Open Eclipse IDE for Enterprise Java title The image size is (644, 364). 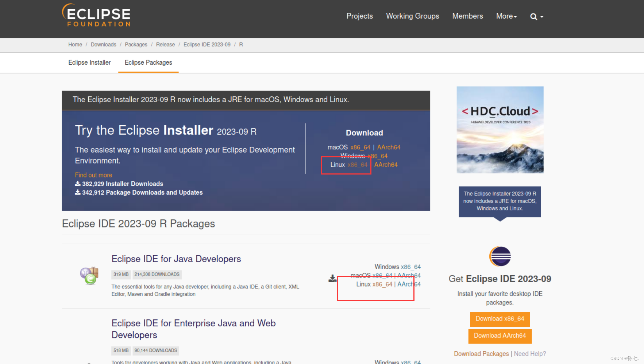coord(193,329)
